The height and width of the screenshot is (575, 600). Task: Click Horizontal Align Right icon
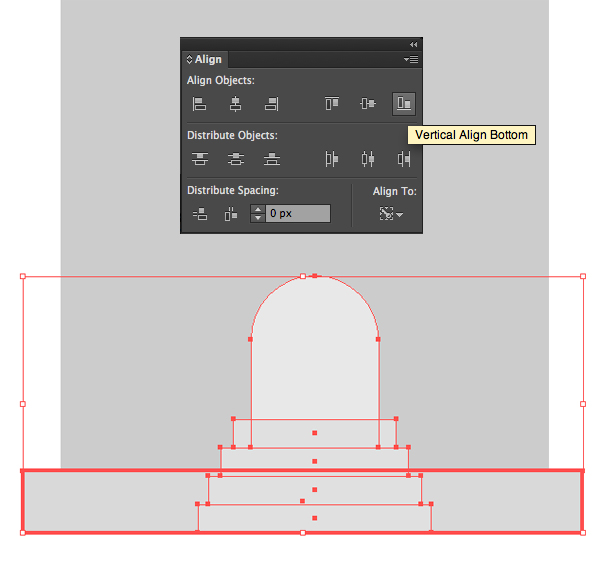pos(272,104)
